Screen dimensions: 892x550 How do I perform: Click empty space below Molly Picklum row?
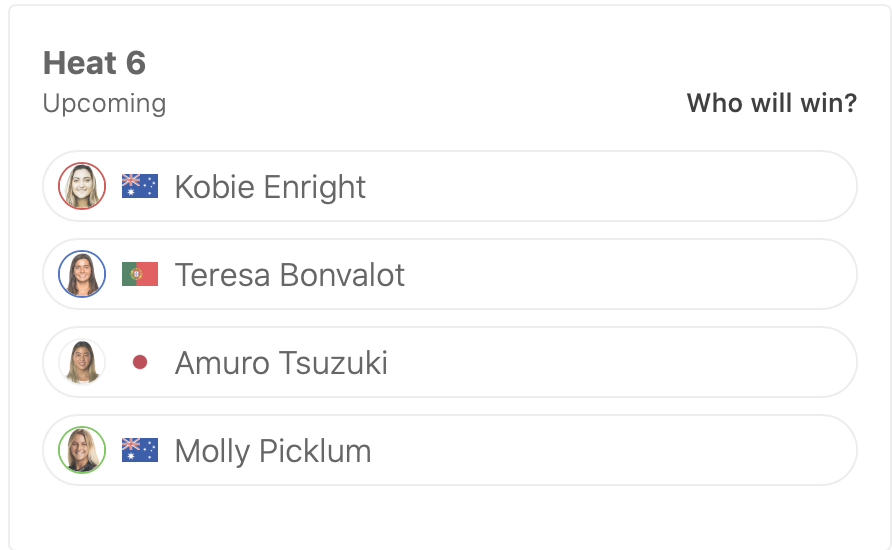(450, 515)
